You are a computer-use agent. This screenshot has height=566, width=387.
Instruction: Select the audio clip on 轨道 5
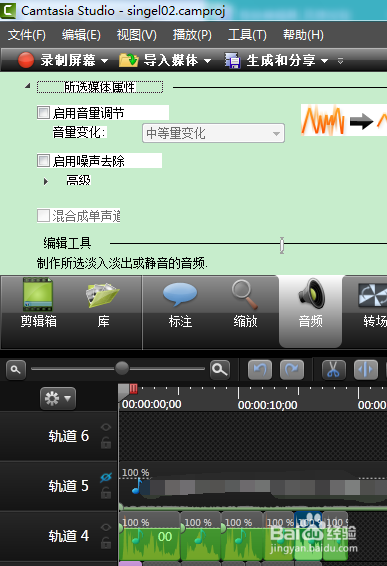coord(253,487)
